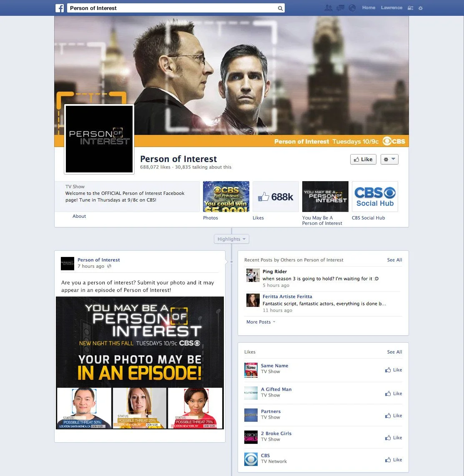The height and width of the screenshot is (476, 464).
Task: Click Ping Rider's 5 hours ago timestamp
Action: 276,285
